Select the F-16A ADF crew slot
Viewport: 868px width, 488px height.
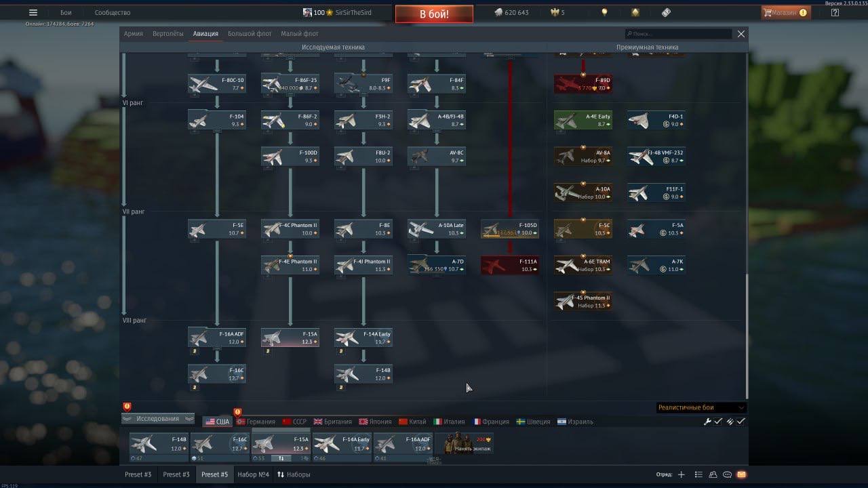[x=403, y=447]
